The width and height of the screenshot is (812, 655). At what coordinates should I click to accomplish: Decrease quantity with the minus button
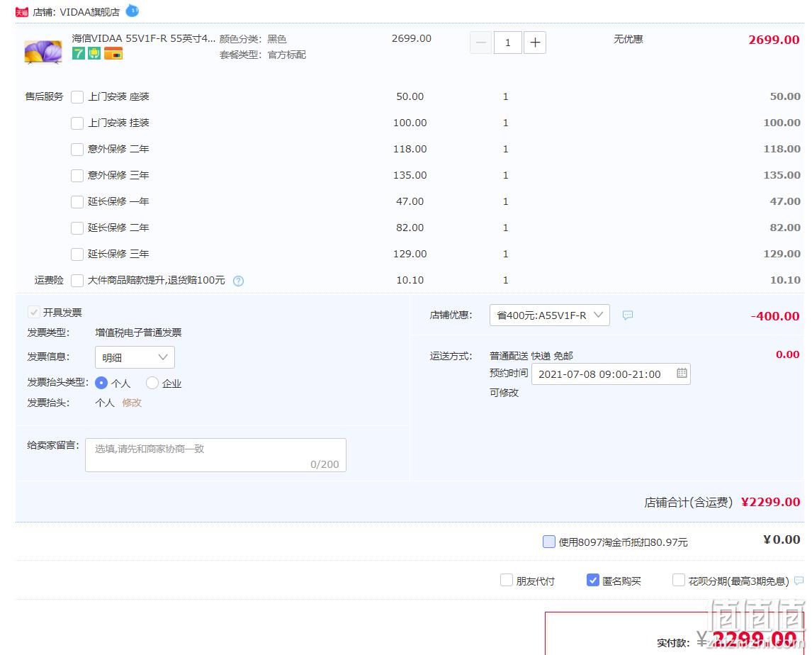click(x=480, y=43)
